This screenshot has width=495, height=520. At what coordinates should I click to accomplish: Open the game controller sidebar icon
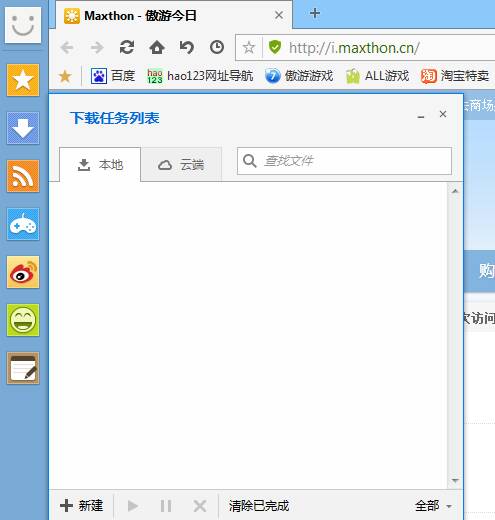click(23, 224)
